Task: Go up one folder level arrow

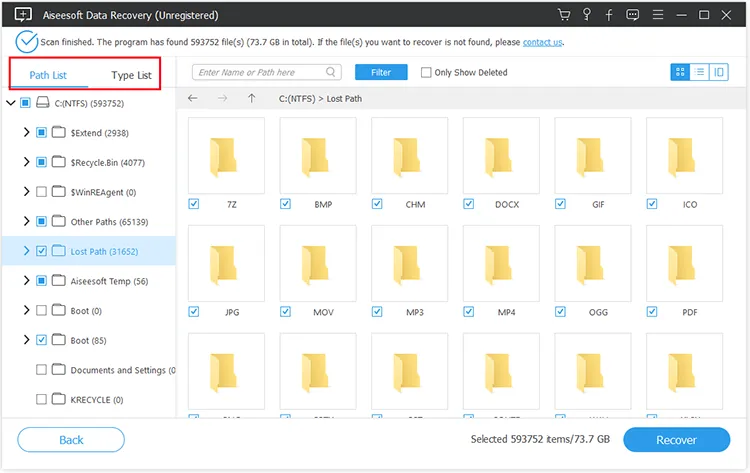Action: (x=252, y=98)
